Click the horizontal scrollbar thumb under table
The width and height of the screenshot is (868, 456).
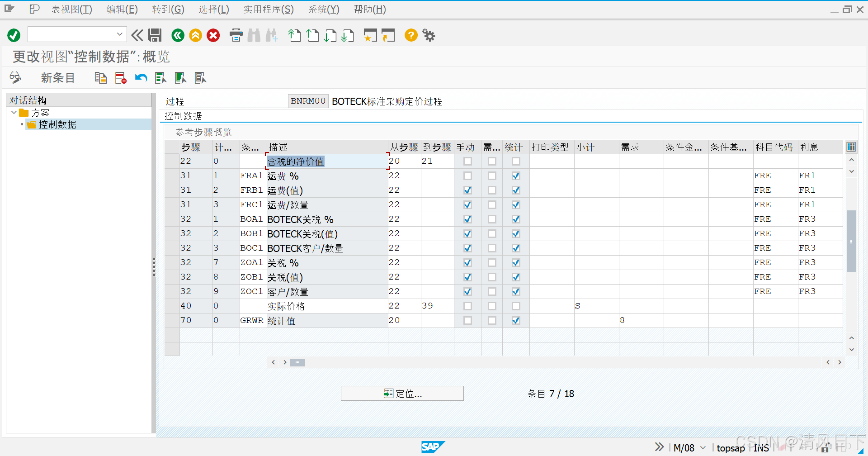pyautogui.click(x=297, y=362)
